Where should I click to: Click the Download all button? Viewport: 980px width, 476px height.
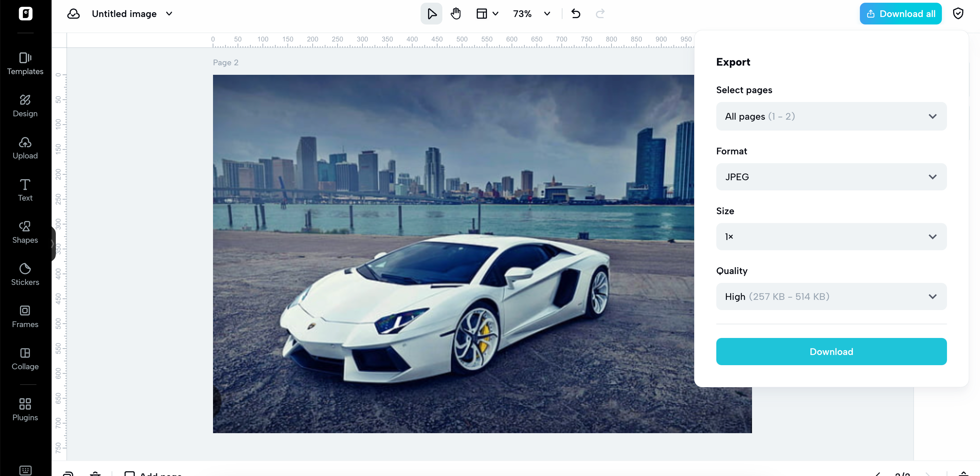(x=900, y=14)
